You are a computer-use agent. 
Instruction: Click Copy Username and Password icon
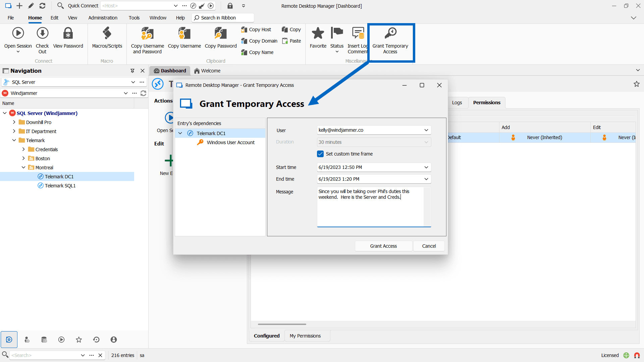(x=147, y=34)
